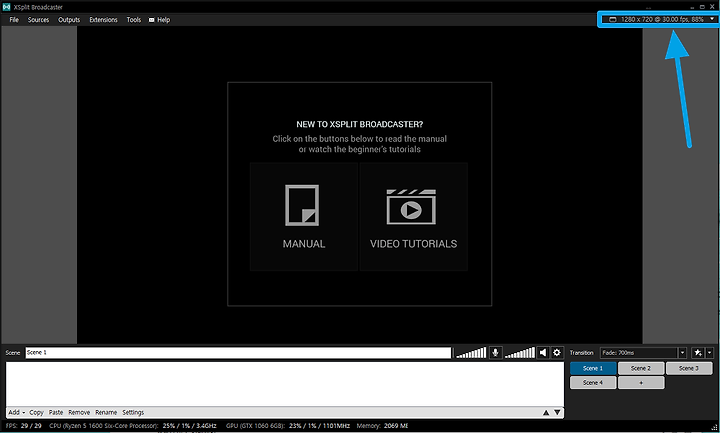Click the Scene name input field
The width and height of the screenshot is (720, 433).
tap(238, 353)
